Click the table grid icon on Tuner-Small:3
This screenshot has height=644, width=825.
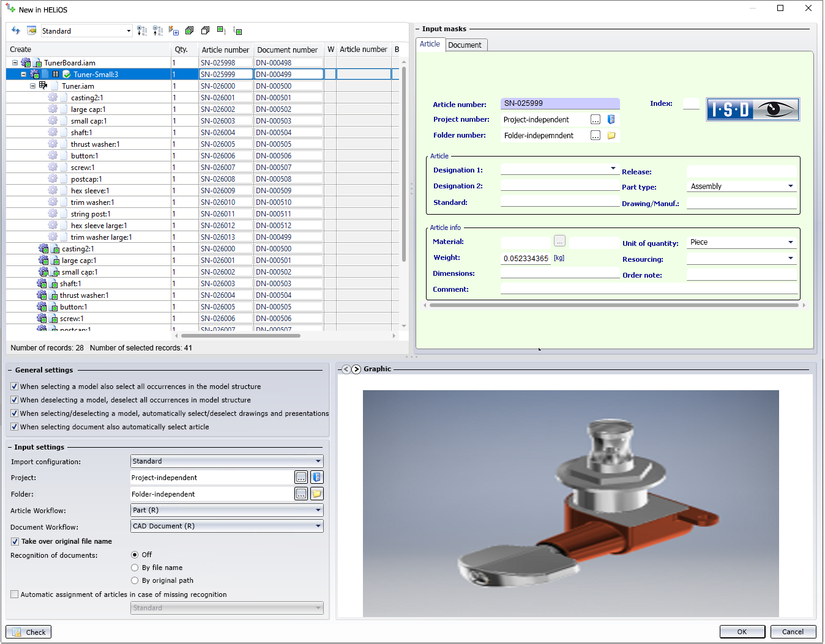(56, 74)
